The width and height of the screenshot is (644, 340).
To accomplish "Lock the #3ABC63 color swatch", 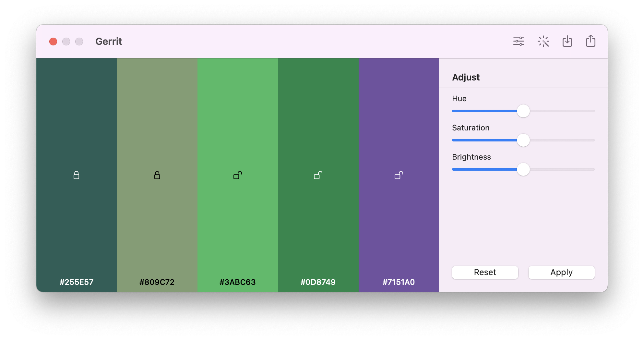I will [x=238, y=175].
